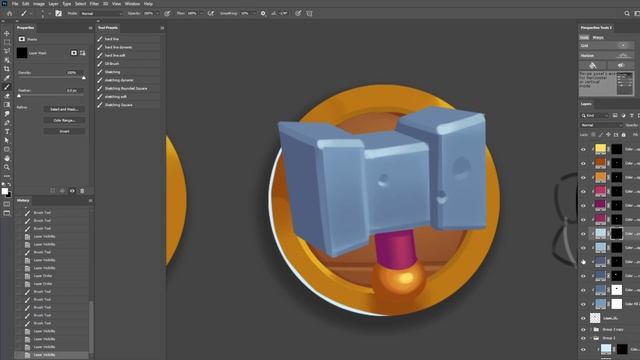Hide the light orange thumbnail layer

tap(583, 178)
